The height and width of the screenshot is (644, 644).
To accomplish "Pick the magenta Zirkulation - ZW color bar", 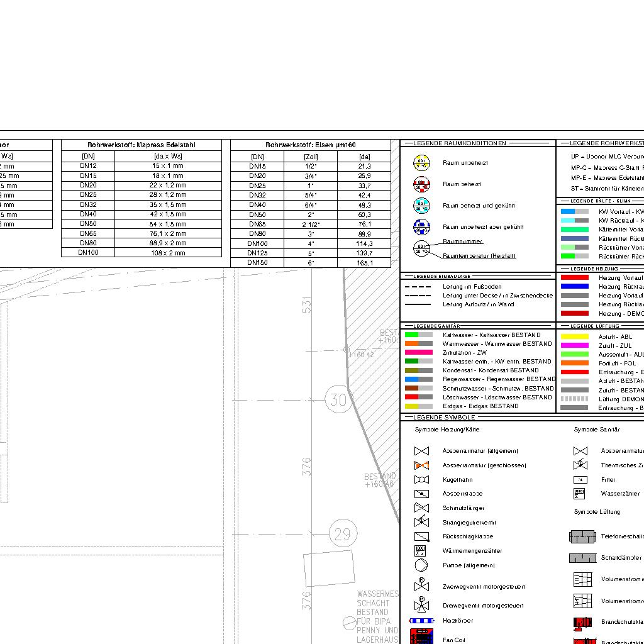I will pos(418,353).
